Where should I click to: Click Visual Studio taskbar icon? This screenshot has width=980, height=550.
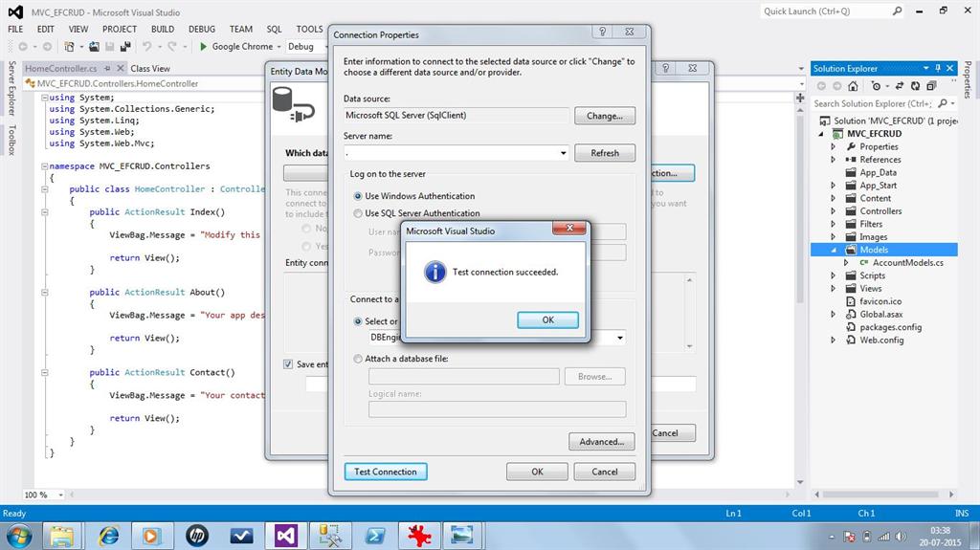click(x=285, y=536)
